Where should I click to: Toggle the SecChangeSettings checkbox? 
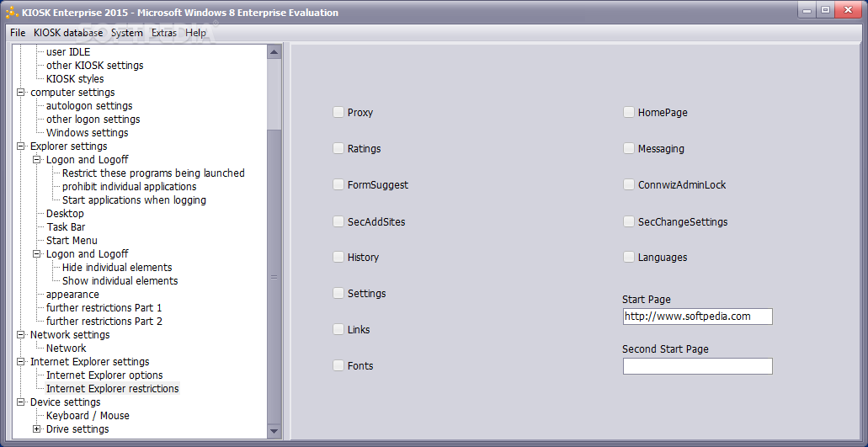[628, 221]
